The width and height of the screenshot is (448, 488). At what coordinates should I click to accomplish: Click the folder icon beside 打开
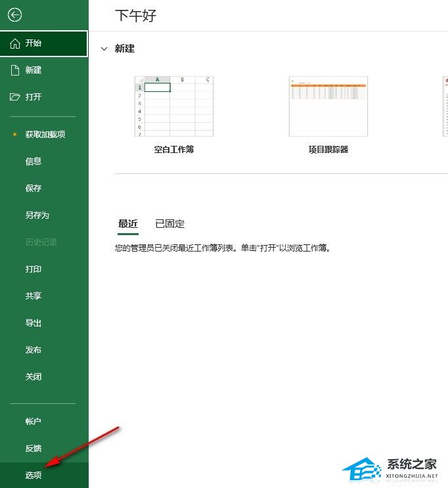point(14,97)
